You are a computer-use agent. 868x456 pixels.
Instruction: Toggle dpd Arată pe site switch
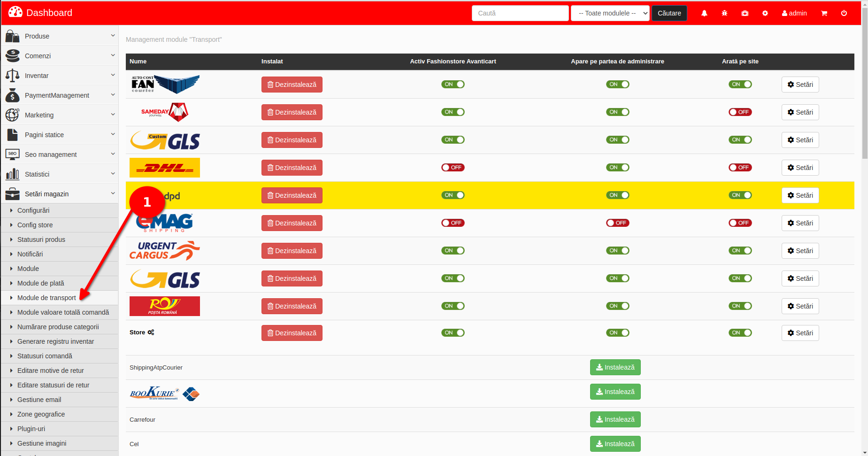740,195
